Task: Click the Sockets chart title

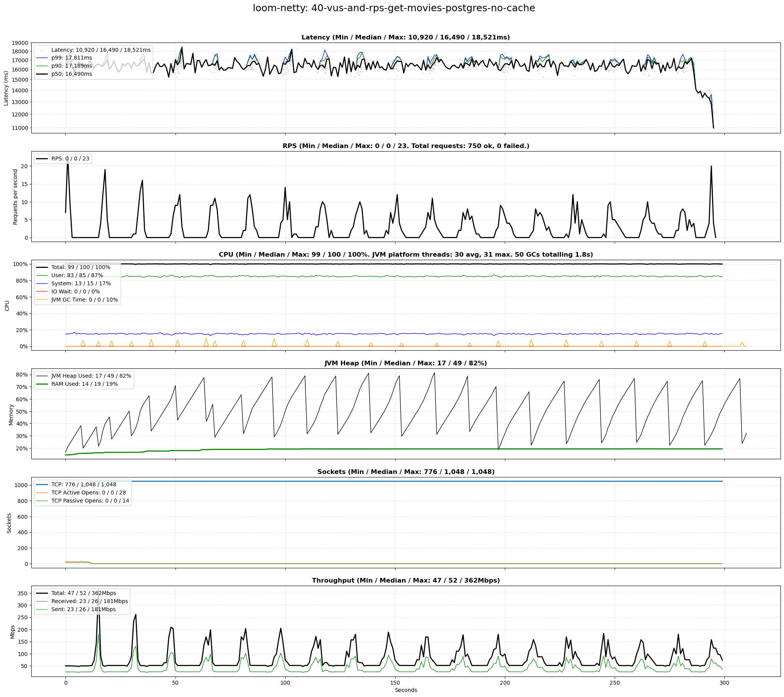Action: click(406, 472)
